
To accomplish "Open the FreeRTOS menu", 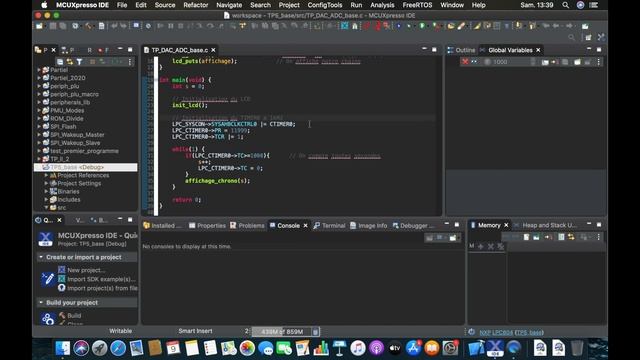I will click(x=417, y=5).
